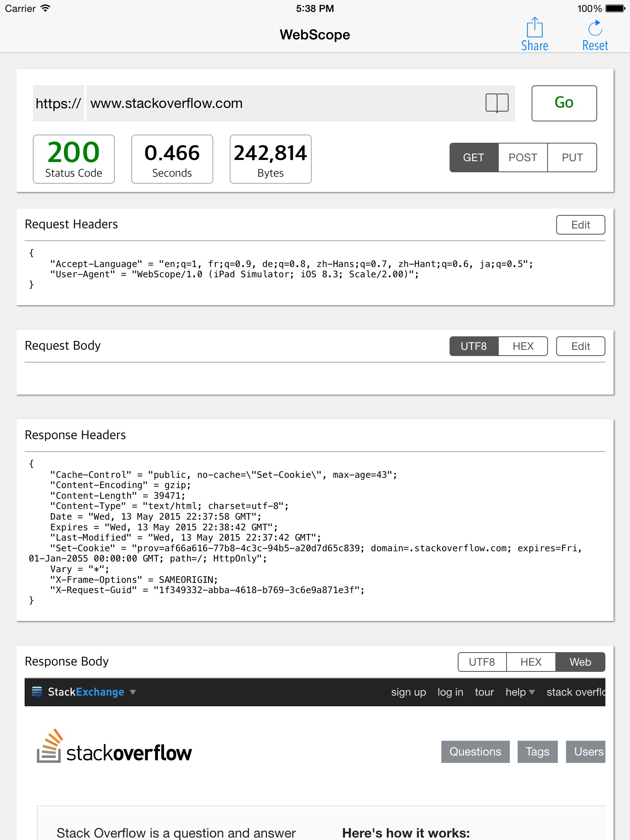Open the Users tab
Image resolution: width=630 pixels, height=840 pixels.
tap(586, 752)
